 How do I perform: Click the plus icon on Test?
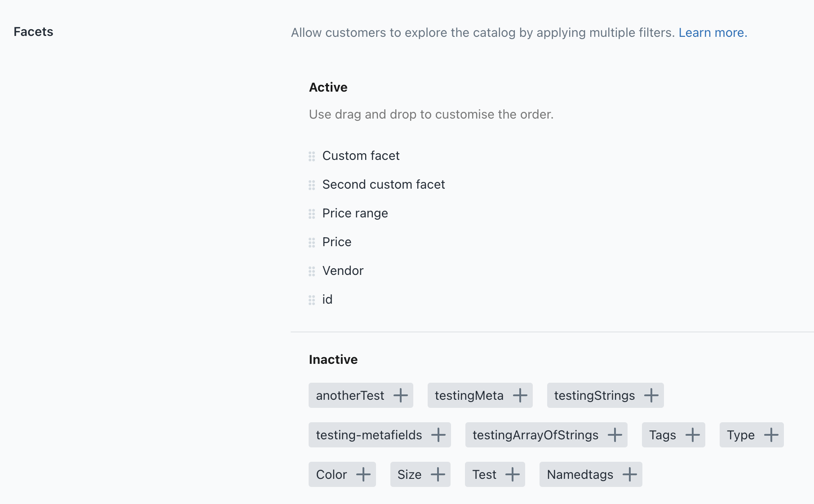point(513,474)
